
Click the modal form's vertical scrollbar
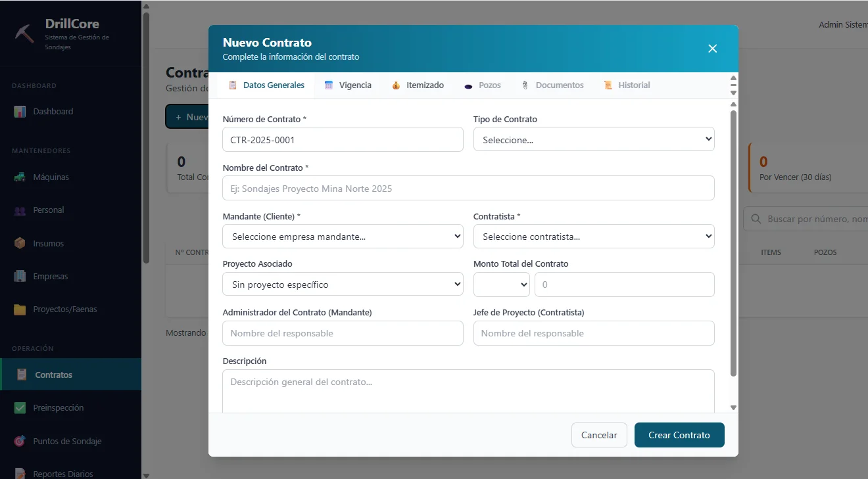click(x=734, y=243)
